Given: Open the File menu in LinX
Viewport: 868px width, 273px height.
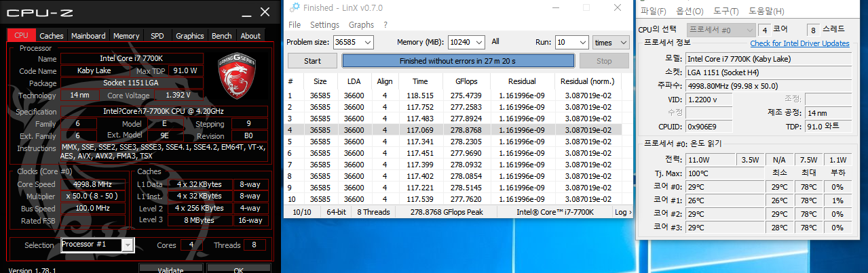Looking at the screenshot, I should coord(295,24).
